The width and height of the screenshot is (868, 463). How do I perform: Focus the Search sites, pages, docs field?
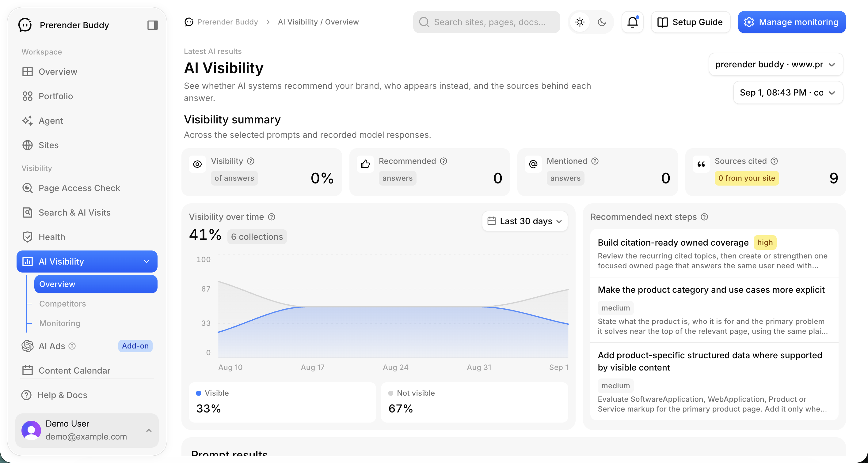click(487, 22)
